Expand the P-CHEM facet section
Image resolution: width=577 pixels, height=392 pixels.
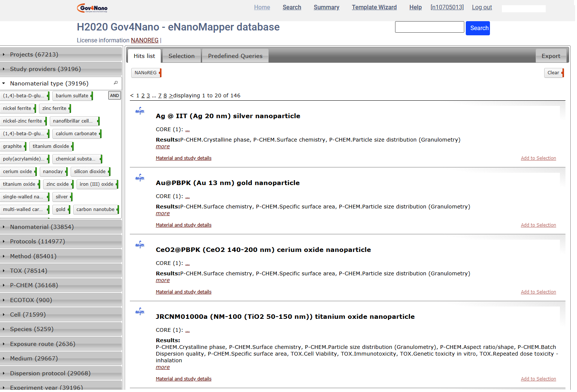pos(34,285)
